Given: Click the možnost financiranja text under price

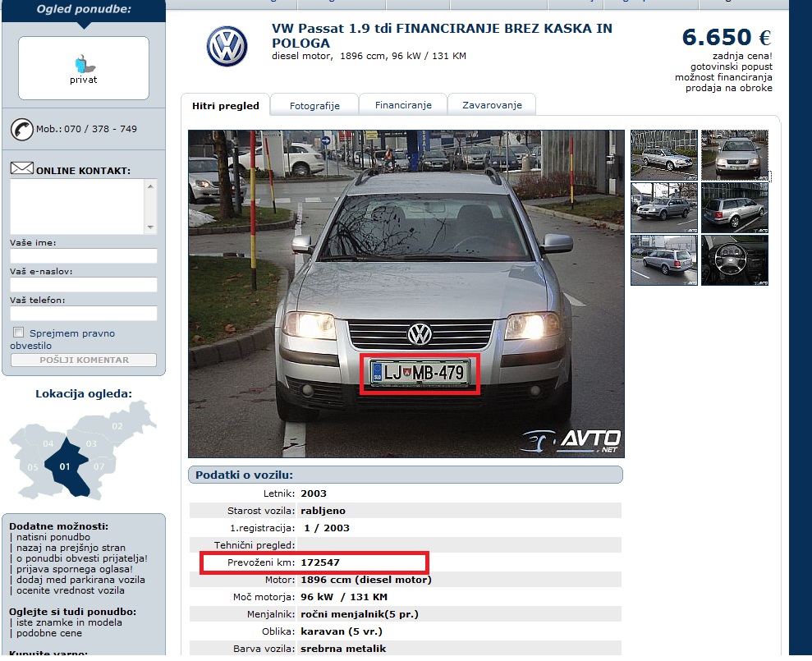Looking at the screenshot, I should pyautogui.click(x=723, y=77).
